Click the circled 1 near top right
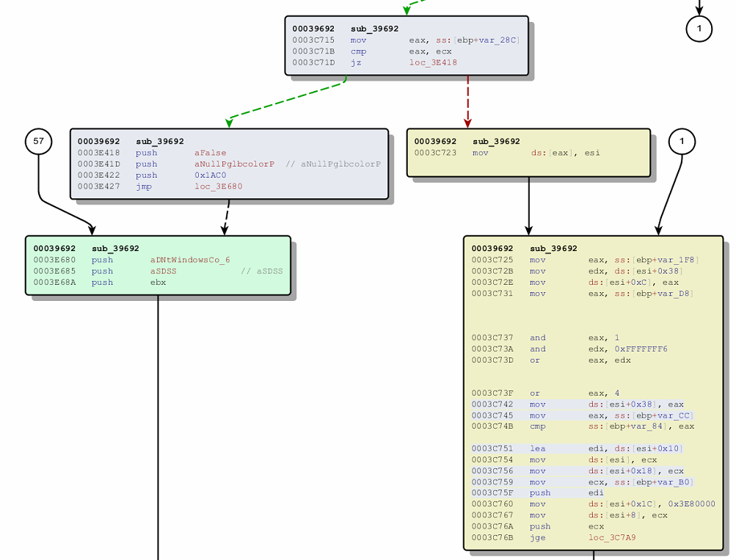736x560 pixels. click(x=698, y=29)
